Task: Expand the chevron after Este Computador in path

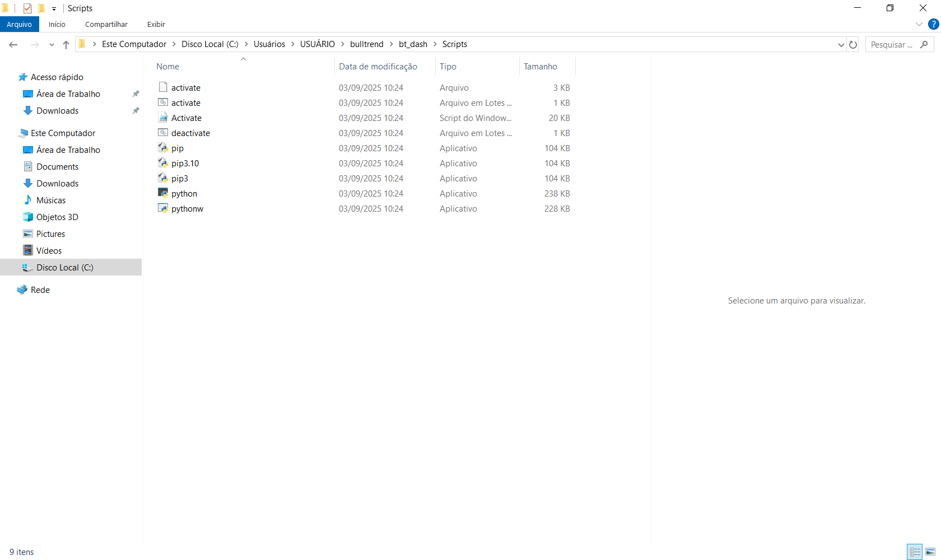Action: [x=174, y=44]
